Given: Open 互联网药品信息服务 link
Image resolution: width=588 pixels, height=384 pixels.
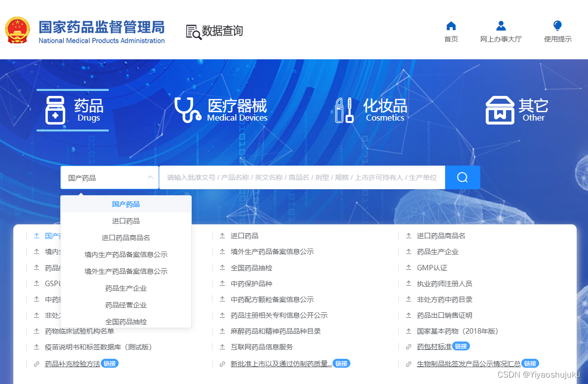Looking at the screenshot, I should (x=262, y=347).
